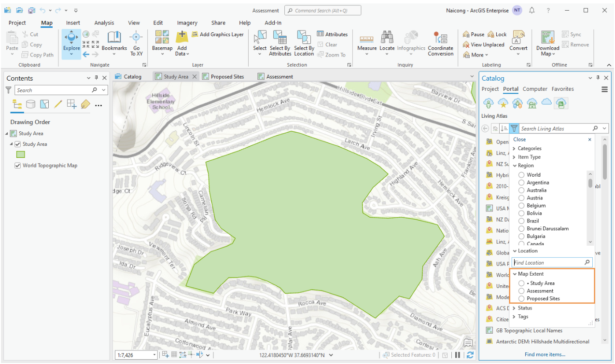Open the map scale dropdown
Image resolution: width=615 pixels, height=364 pixels.
[x=154, y=355]
